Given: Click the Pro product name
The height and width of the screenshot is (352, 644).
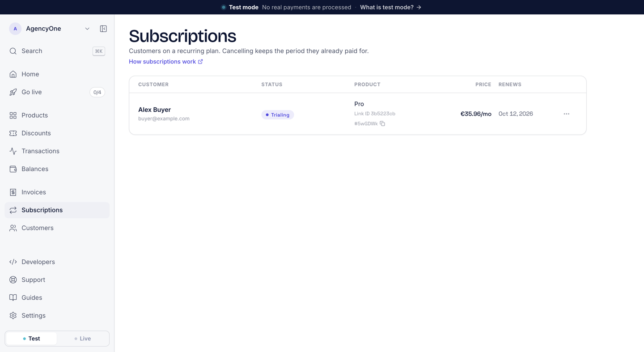Looking at the screenshot, I should point(359,104).
